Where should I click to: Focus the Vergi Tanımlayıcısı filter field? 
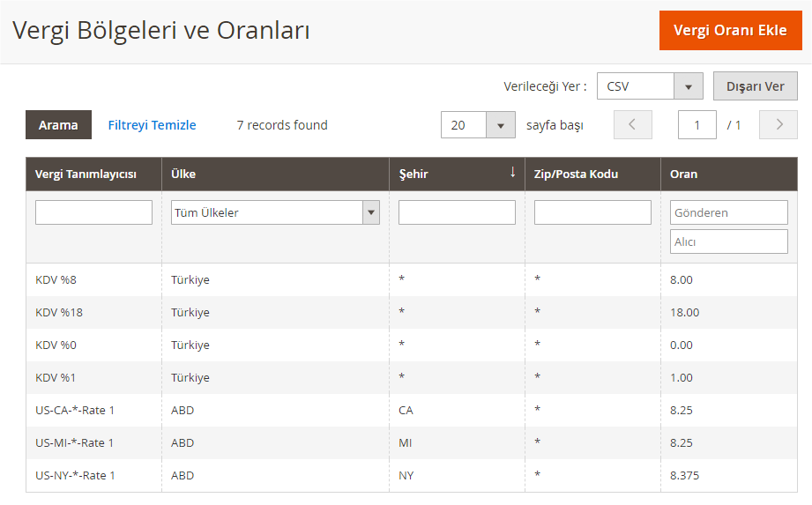[93, 212]
